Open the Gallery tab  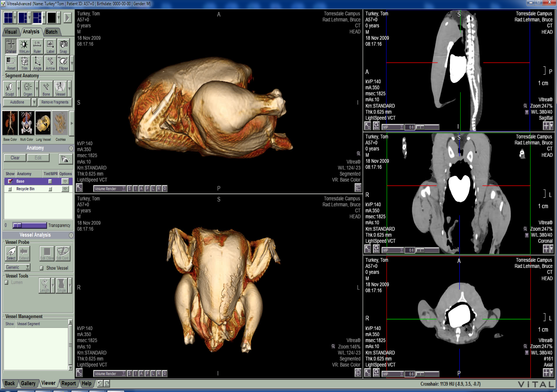click(x=28, y=383)
